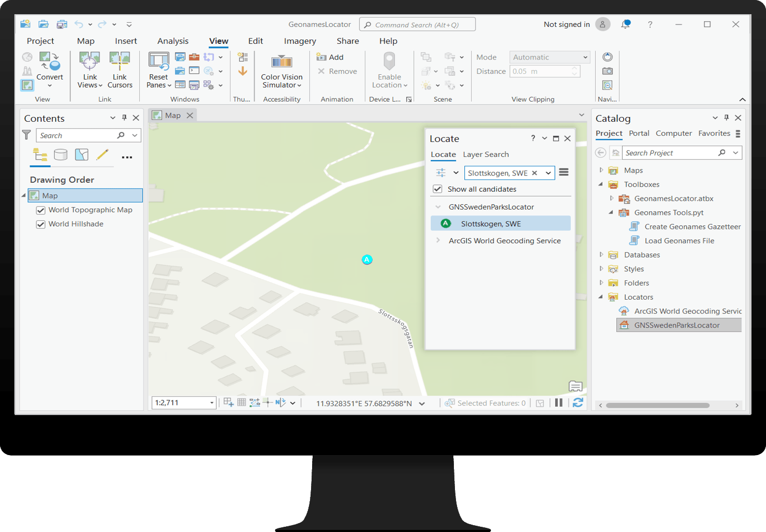766x532 pixels.
Task: Open the Locate pane hamburger menu
Action: click(x=564, y=172)
